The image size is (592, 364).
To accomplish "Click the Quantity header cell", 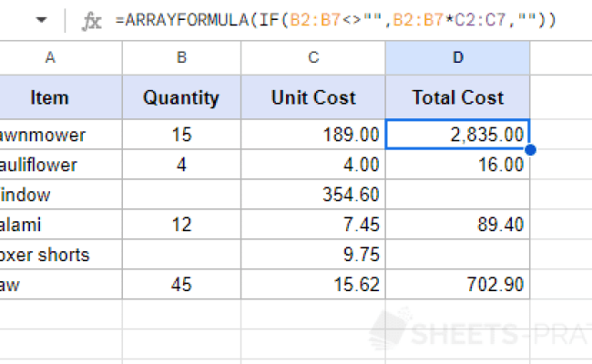I will click(x=181, y=97).
